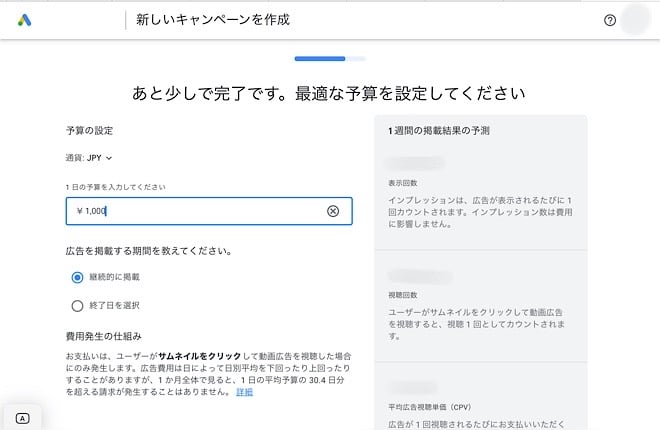Expand the 通貨: JPY currency dropdown
Image resolution: width=660 pixels, height=430 pixels.
click(89, 157)
